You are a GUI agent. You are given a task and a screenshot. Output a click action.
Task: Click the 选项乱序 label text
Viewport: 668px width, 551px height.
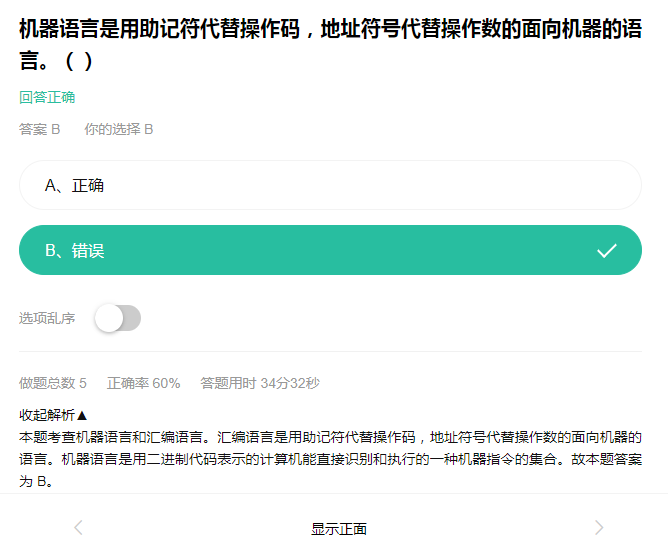click(x=47, y=318)
